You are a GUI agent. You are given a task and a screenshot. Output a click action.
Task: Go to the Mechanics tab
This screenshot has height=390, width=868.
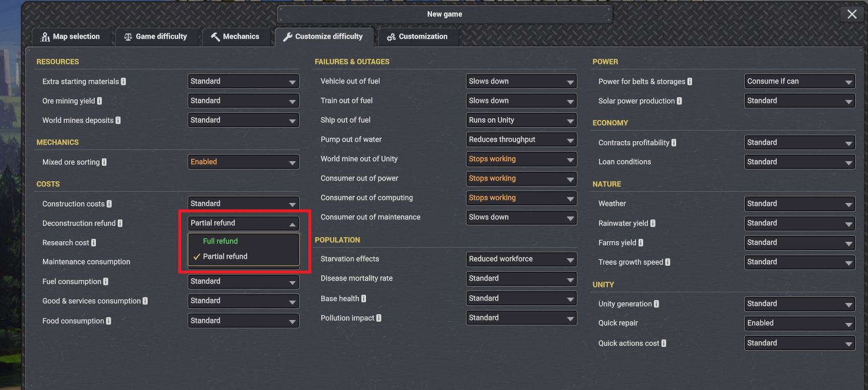(x=236, y=36)
